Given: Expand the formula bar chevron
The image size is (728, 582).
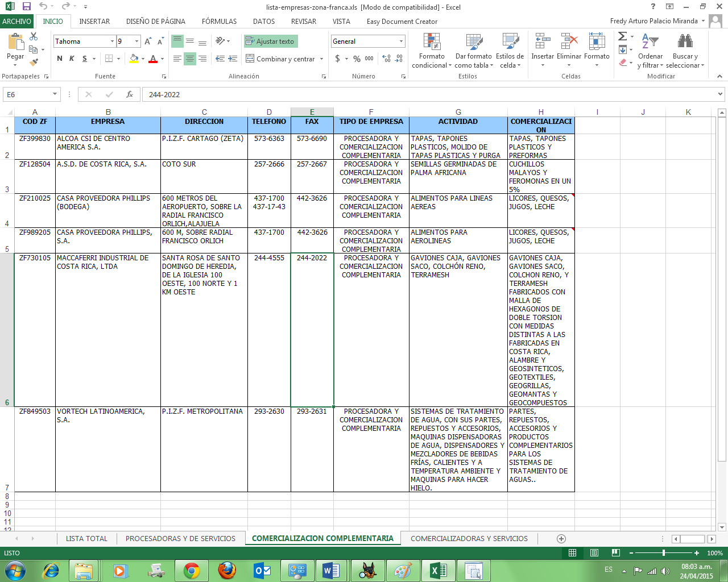Looking at the screenshot, I should tap(721, 94).
